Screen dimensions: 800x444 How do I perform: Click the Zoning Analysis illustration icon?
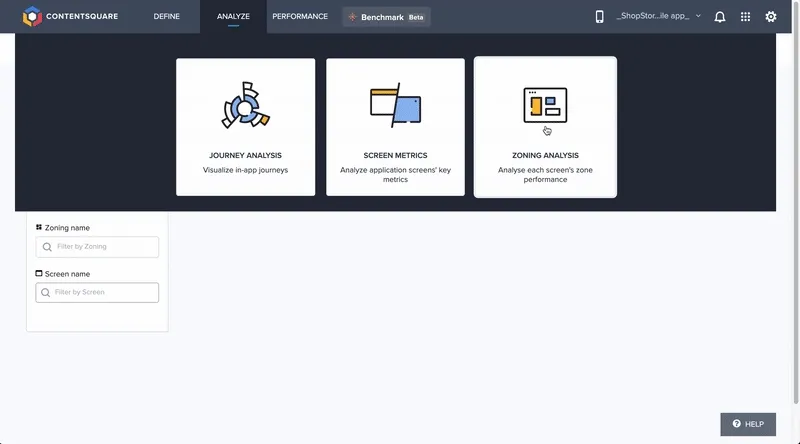545,105
